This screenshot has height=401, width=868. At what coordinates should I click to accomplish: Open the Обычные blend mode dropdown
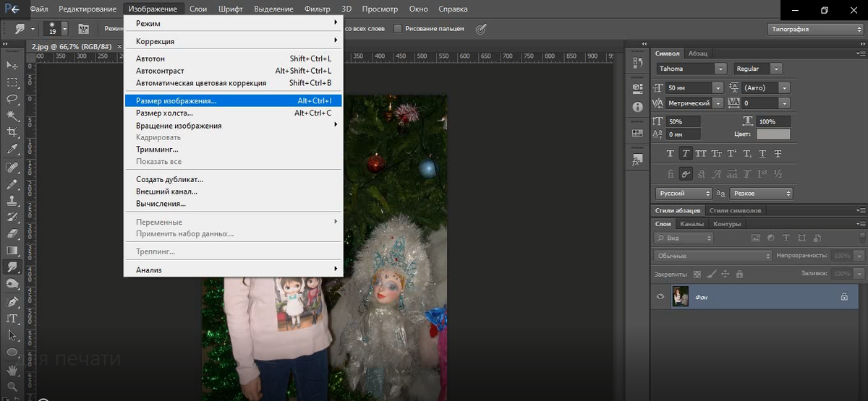(713, 256)
